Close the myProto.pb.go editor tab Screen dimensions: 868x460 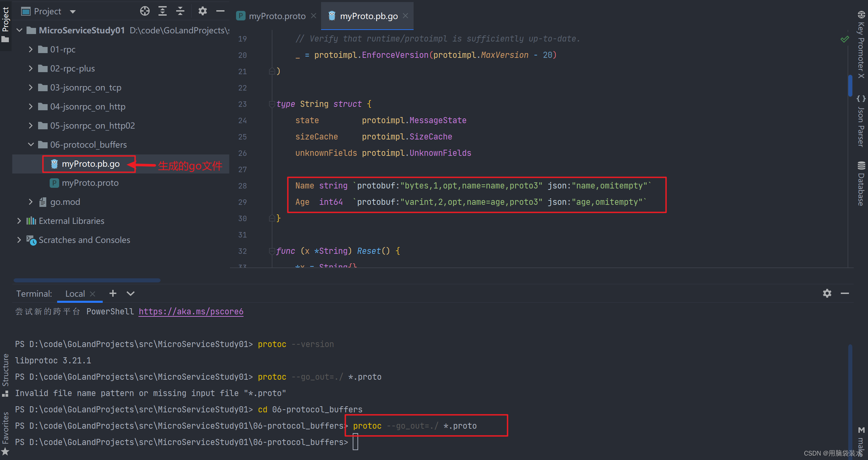pos(405,16)
